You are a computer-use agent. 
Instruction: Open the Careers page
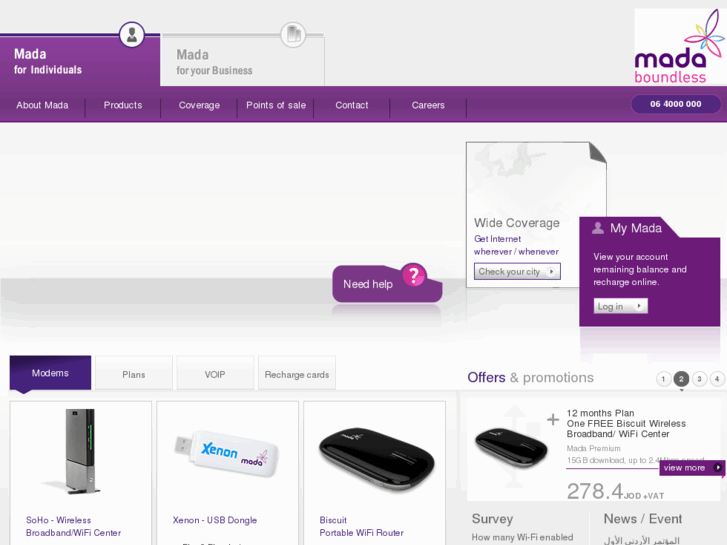pos(428,105)
